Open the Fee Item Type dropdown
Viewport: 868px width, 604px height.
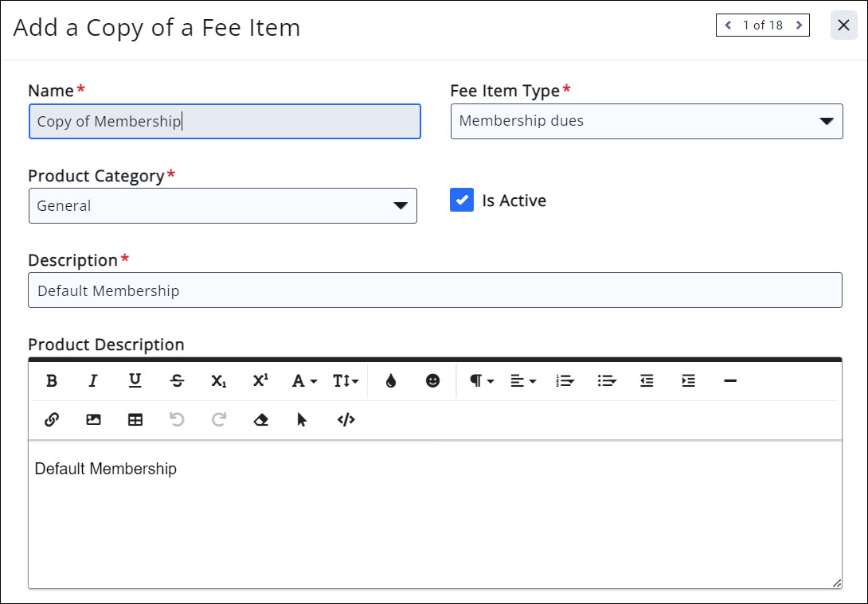pyautogui.click(x=646, y=121)
